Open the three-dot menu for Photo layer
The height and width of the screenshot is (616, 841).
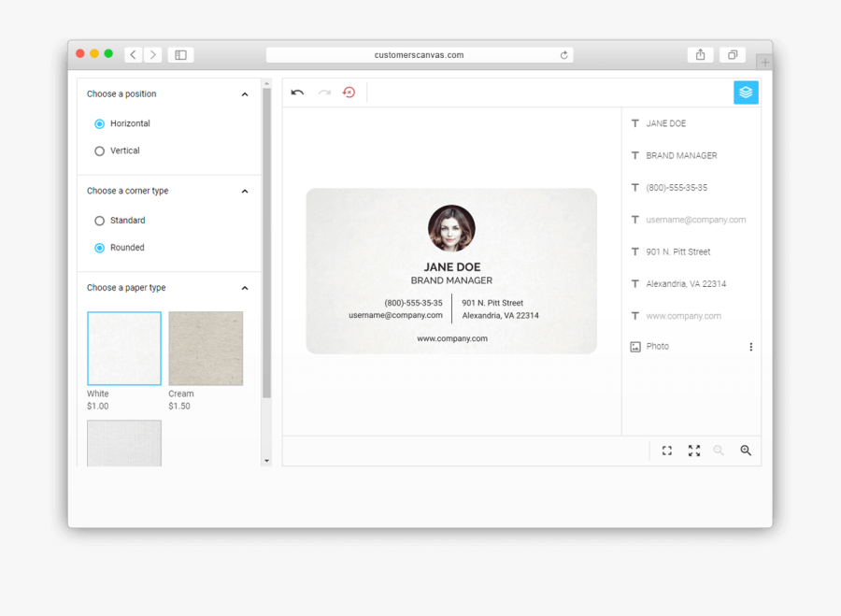(x=751, y=347)
